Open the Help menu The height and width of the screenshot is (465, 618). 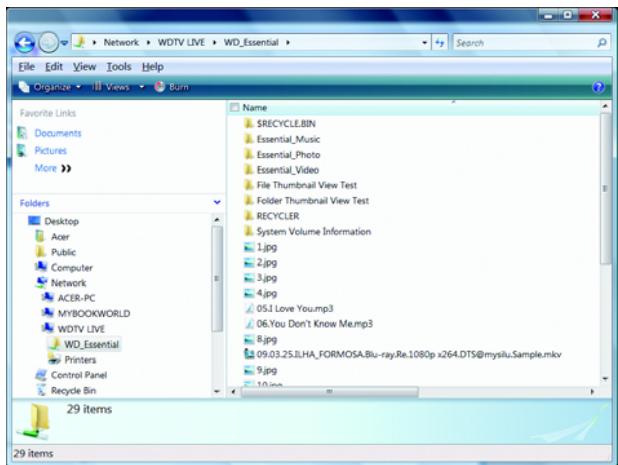point(153,67)
